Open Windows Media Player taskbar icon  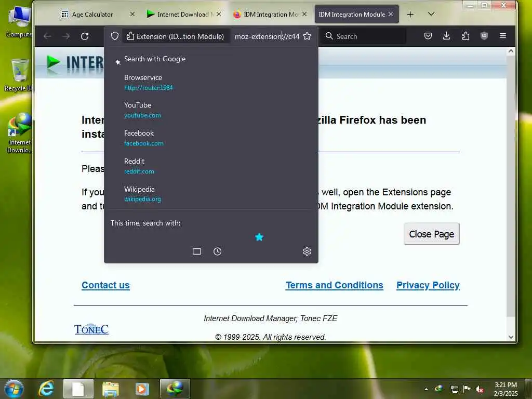tap(142, 389)
